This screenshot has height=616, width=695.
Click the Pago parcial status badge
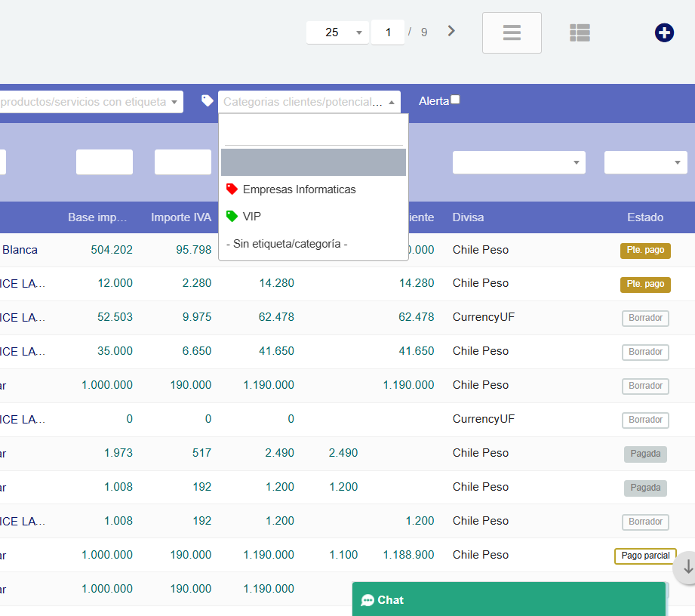tap(645, 556)
